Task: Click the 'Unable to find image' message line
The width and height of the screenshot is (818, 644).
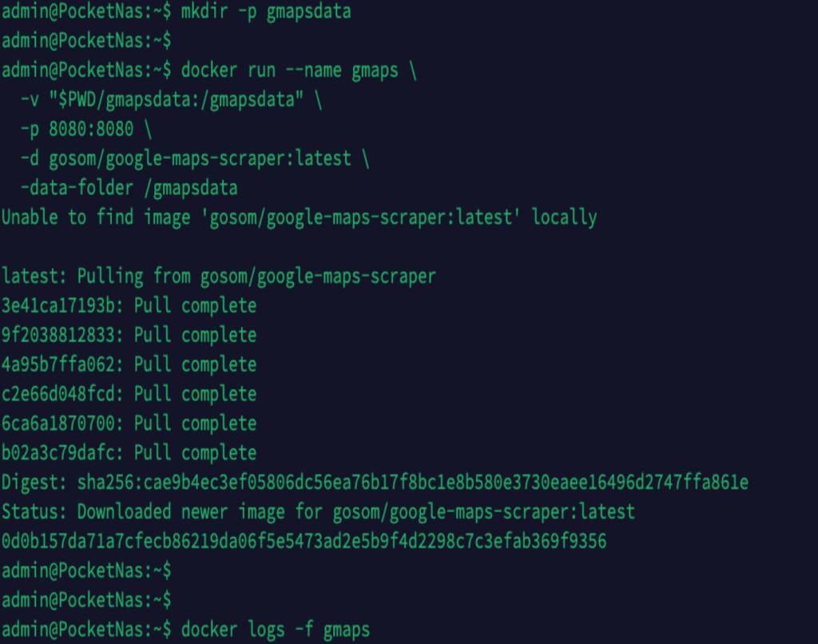Action: tap(299, 217)
